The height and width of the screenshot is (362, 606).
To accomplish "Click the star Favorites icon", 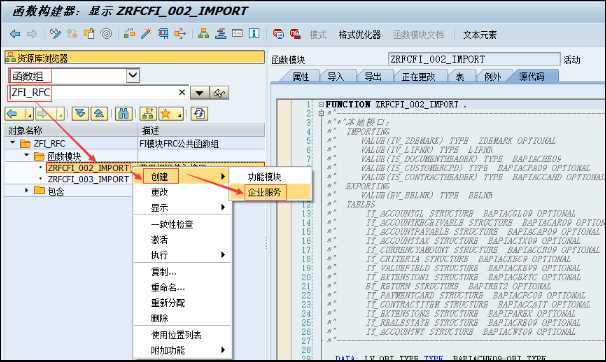I will pyautogui.click(x=167, y=114).
